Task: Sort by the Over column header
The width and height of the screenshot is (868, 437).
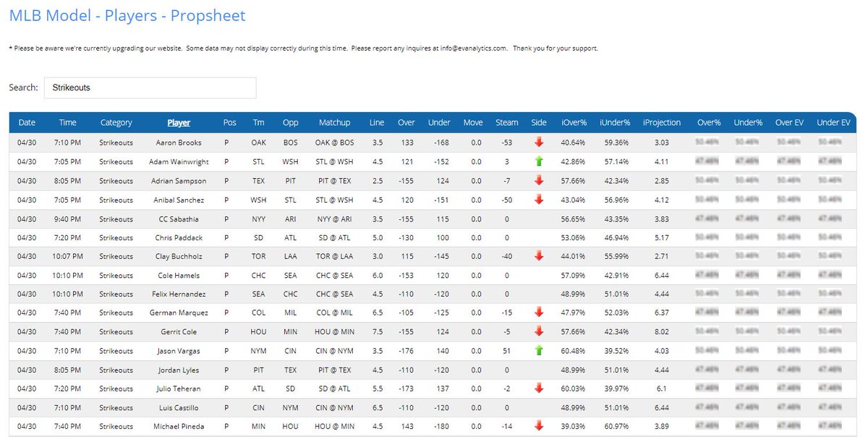Action: 407,122
